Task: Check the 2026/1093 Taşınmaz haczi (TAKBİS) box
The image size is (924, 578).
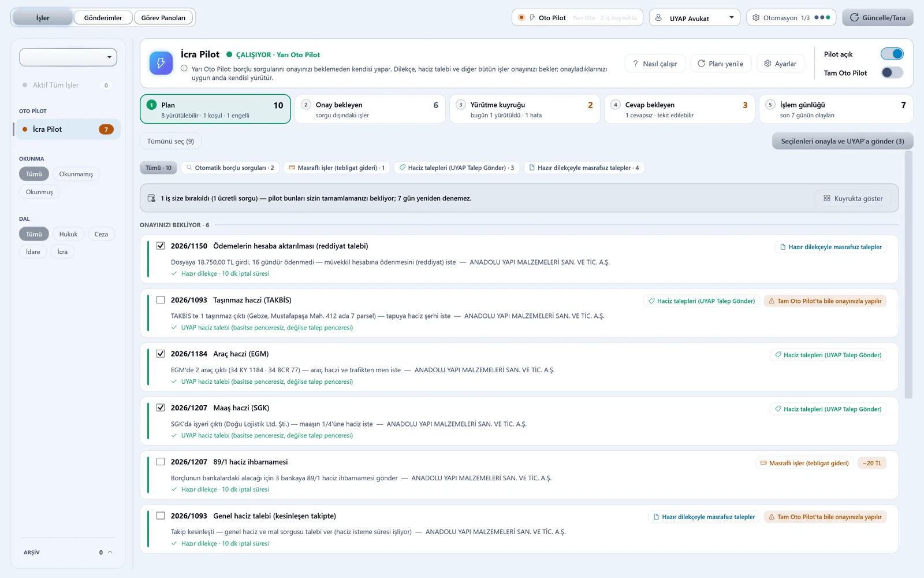Action: pos(161,299)
